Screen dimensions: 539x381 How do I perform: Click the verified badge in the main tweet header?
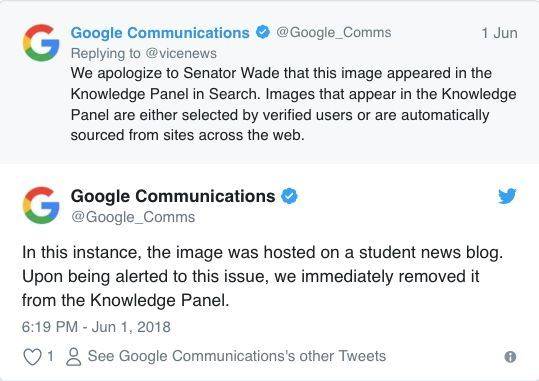(x=289, y=196)
